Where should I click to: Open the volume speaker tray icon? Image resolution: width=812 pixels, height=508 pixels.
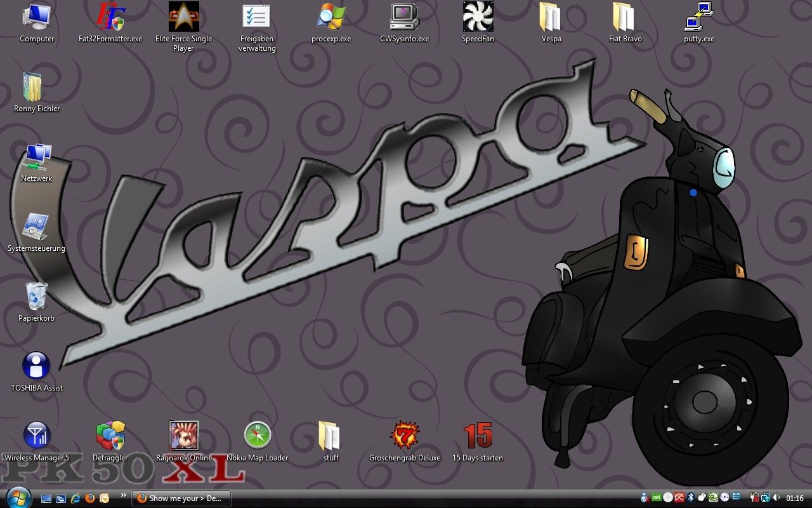[x=776, y=498]
